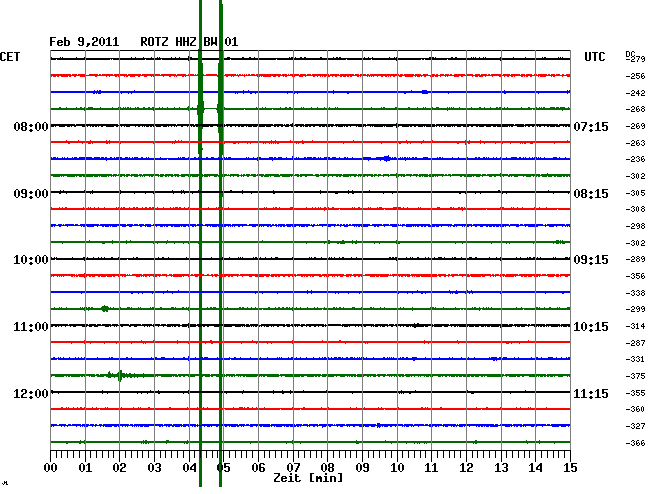
Task: Click the DC offset value "-338"
Action: coord(635,293)
